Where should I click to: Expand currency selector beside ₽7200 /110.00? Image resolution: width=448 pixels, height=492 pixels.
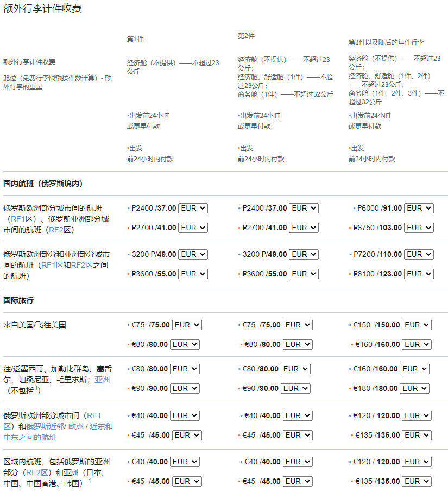pyautogui.click(x=419, y=254)
